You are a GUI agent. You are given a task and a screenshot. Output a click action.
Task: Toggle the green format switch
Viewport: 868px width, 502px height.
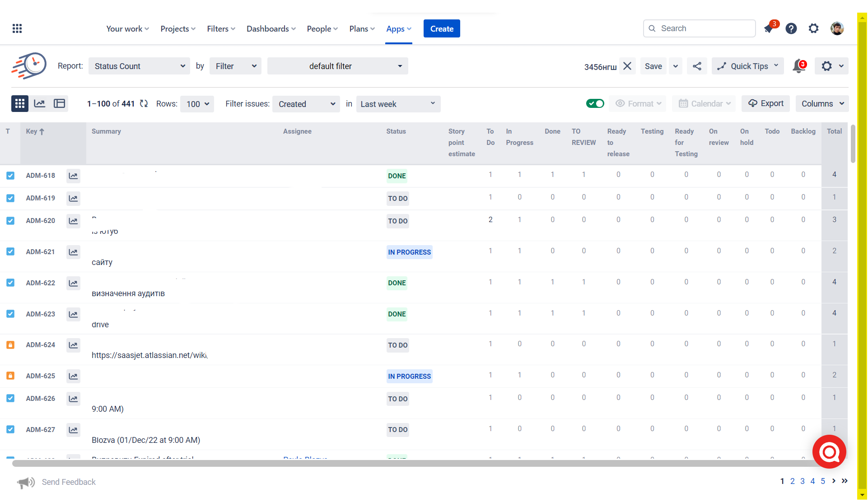(595, 103)
